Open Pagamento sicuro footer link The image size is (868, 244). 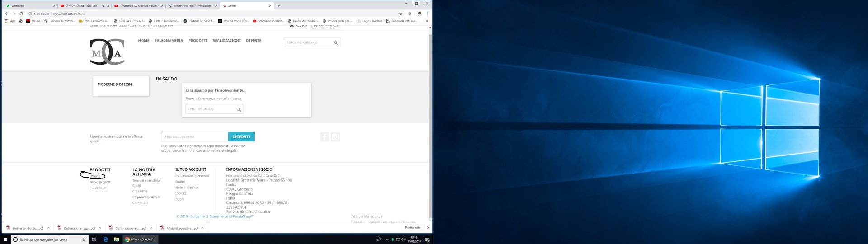146,197
